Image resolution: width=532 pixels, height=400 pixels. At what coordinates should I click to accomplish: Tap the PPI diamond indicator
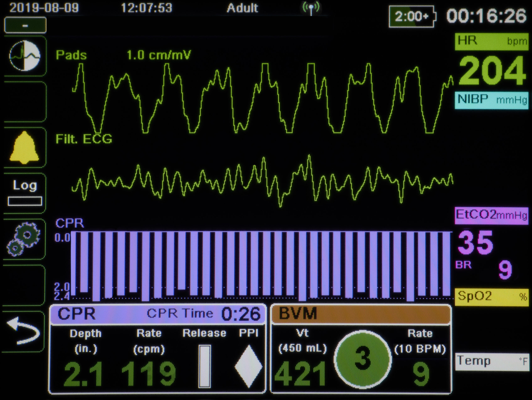[248, 366]
